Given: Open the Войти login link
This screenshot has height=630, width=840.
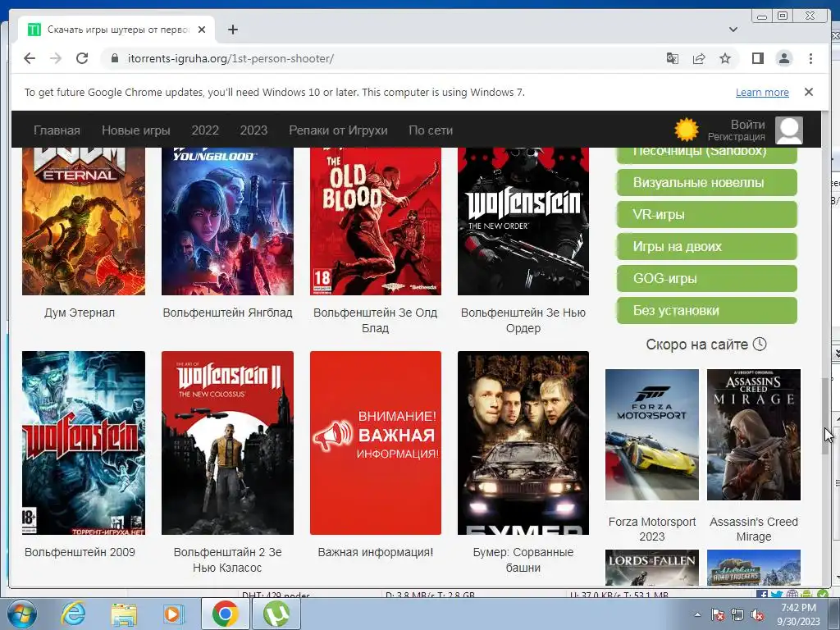Looking at the screenshot, I should [747, 125].
